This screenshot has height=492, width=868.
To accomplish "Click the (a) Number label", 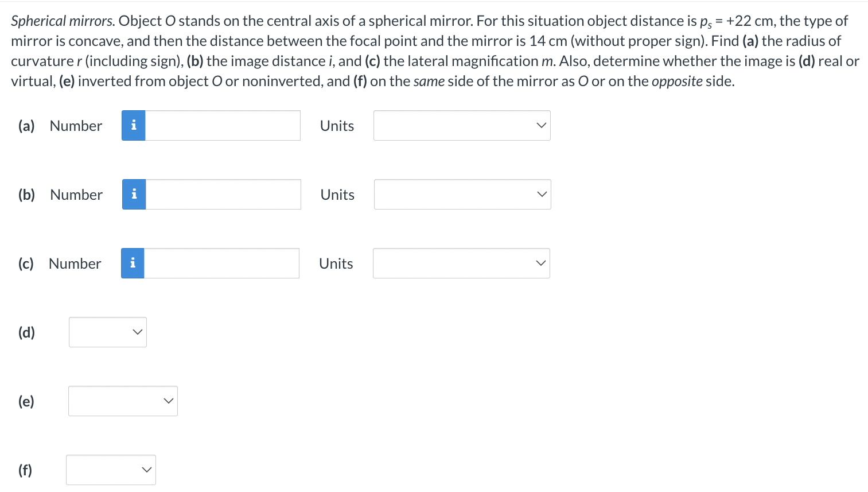I will coord(60,126).
